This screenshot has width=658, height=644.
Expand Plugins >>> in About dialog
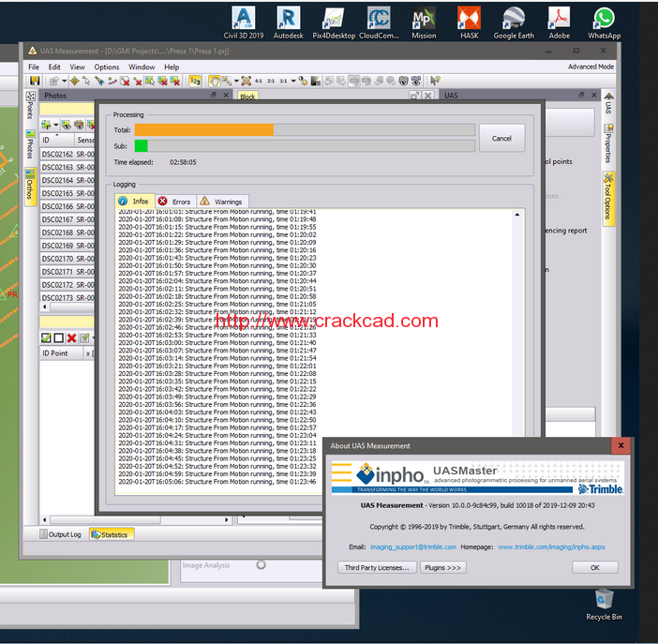[x=442, y=567]
